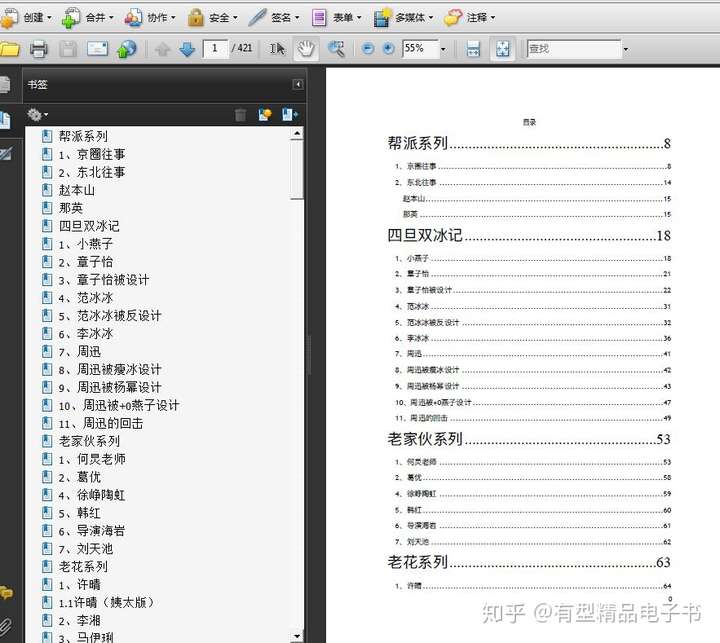The width and height of the screenshot is (720, 643).
Task: Toggle single full page view
Action: click(x=502, y=48)
